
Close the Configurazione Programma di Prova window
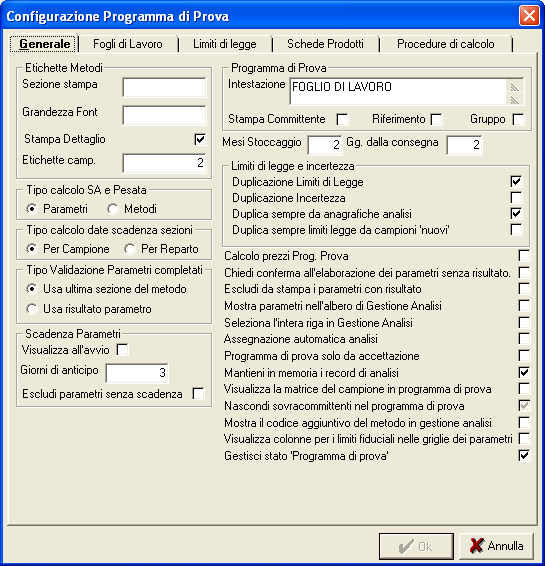pos(529,16)
